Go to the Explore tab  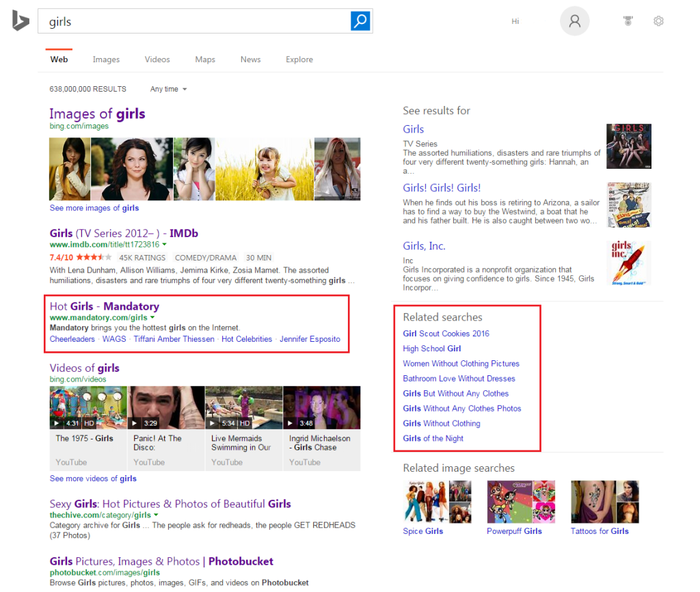tap(299, 59)
